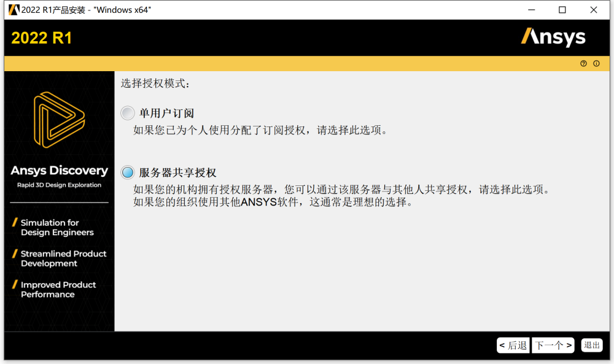Click the Ansys Discovery triangle logo

pos(59,120)
